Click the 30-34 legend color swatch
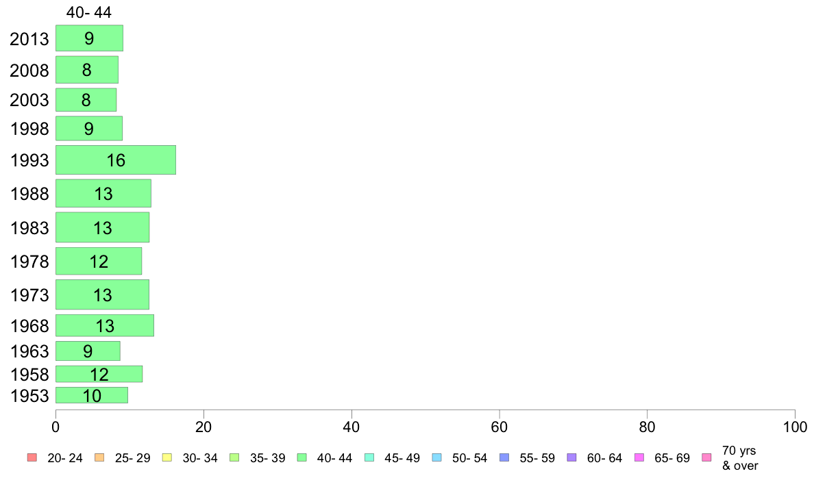Image resolution: width=814 pixels, height=504 pixels. (167, 457)
